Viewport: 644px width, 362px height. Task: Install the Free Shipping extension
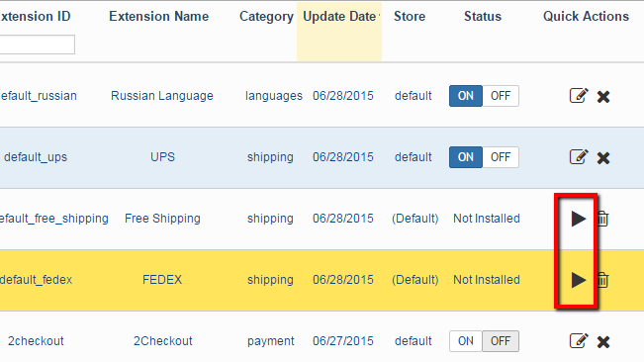(x=579, y=219)
